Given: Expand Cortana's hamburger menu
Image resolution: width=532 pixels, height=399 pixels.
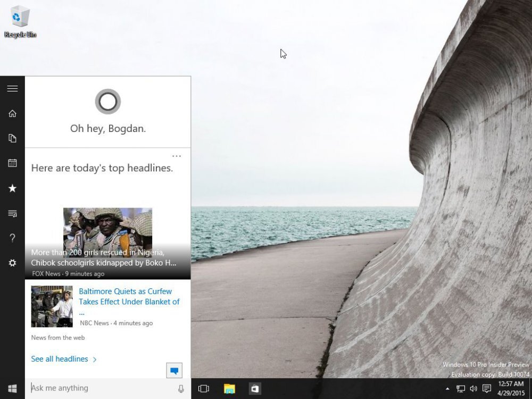Looking at the screenshot, I should [x=12, y=88].
